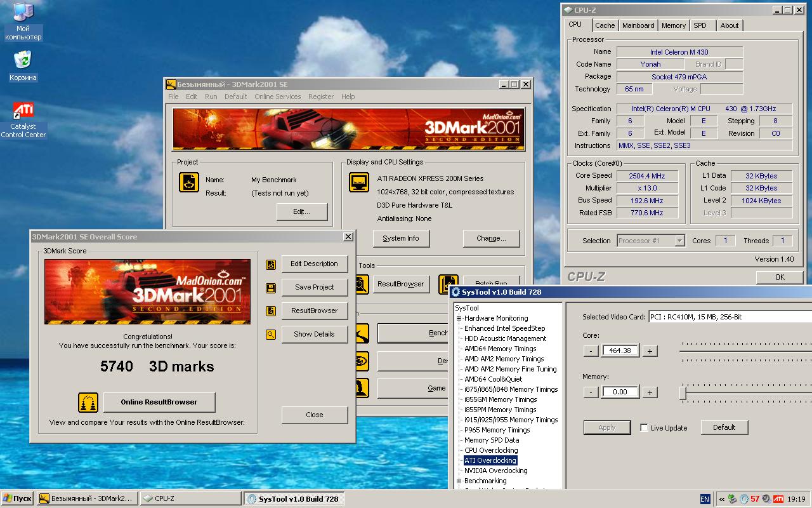Click the System Info button
812x508 pixels.
400,239
